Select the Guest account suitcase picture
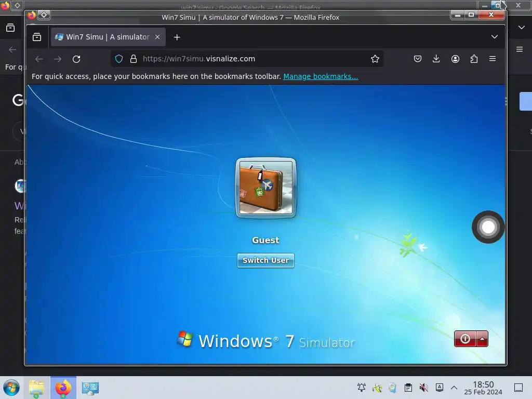532x399 pixels. tap(265, 188)
